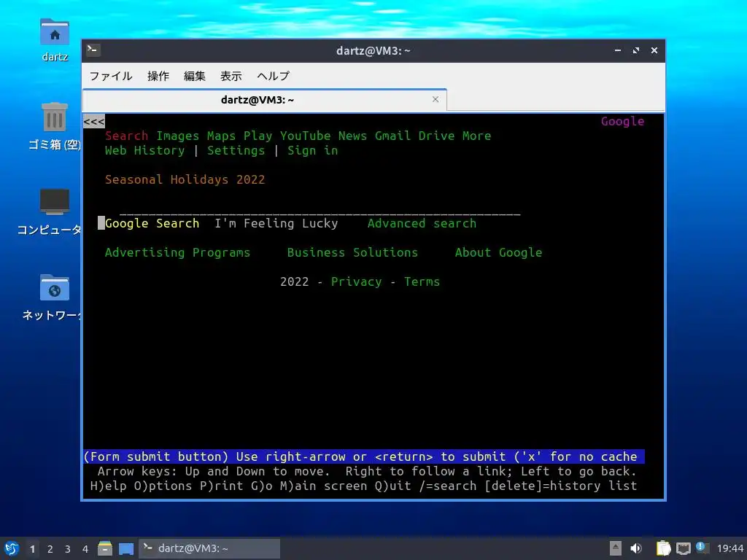Open the volume control tray icon
747x560 pixels.
coord(636,548)
